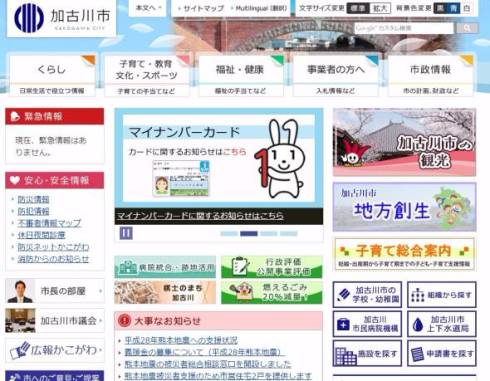The width and height of the screenshot is (490, 381).
Task: Click the clipboard icon on 行政評価 banner
Action: pos(240,266)
